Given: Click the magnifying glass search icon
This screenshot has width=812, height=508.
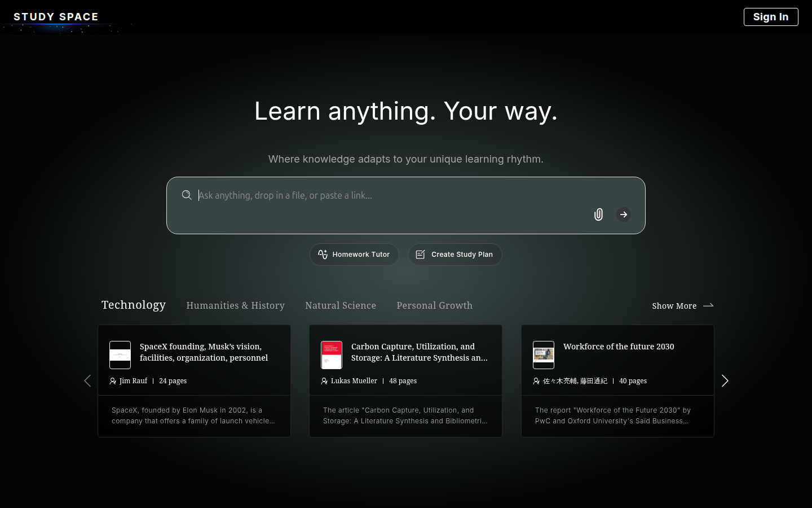Looking at the screenshot, I should click(187, 195).
